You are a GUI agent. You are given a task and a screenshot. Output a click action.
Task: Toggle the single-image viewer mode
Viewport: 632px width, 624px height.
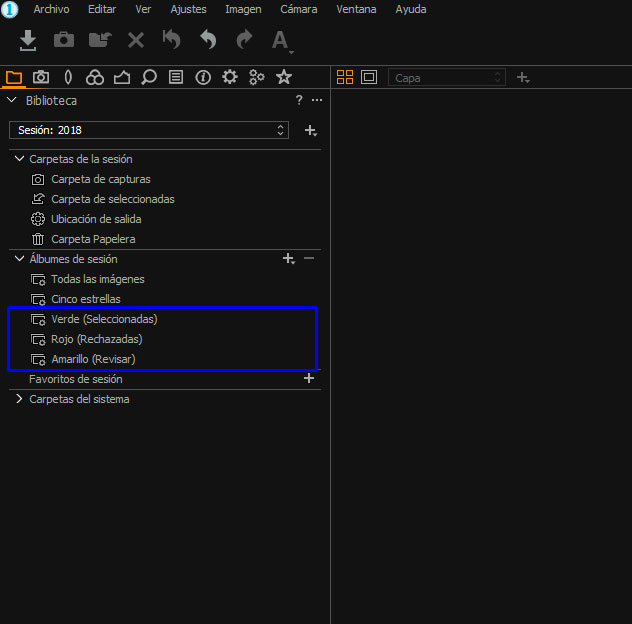tap(369, 77)
